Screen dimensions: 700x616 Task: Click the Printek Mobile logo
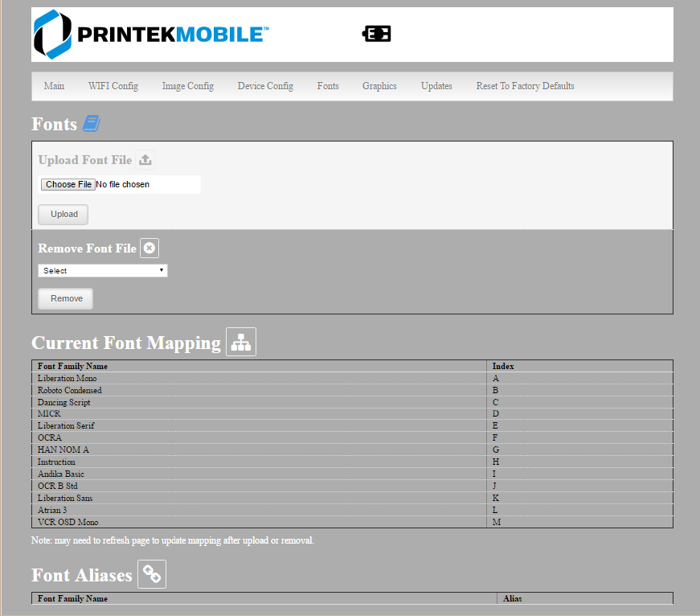(x=151, y=35)
